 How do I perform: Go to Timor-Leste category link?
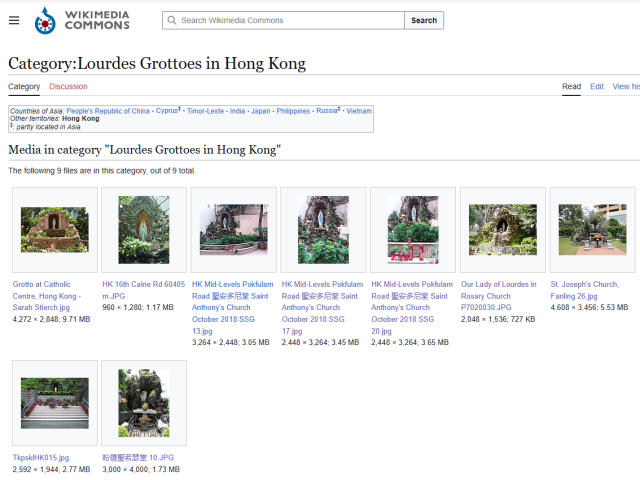[x=205, y=111]
